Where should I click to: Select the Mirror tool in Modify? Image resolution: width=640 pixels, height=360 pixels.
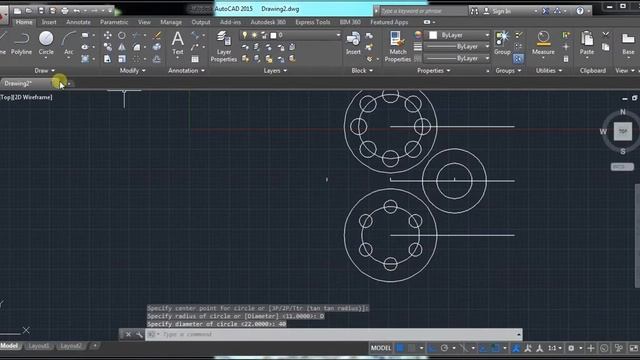pos(122,47)
